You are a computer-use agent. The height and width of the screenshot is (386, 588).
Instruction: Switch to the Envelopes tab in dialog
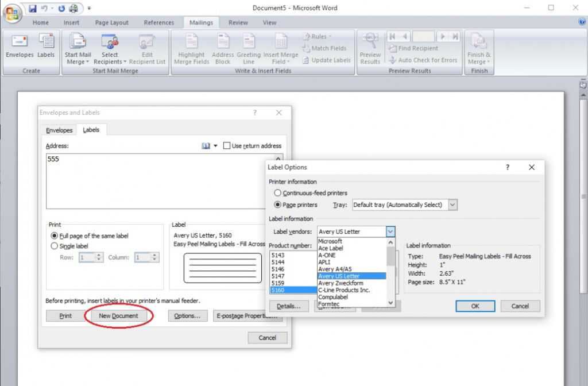[59, 130]
